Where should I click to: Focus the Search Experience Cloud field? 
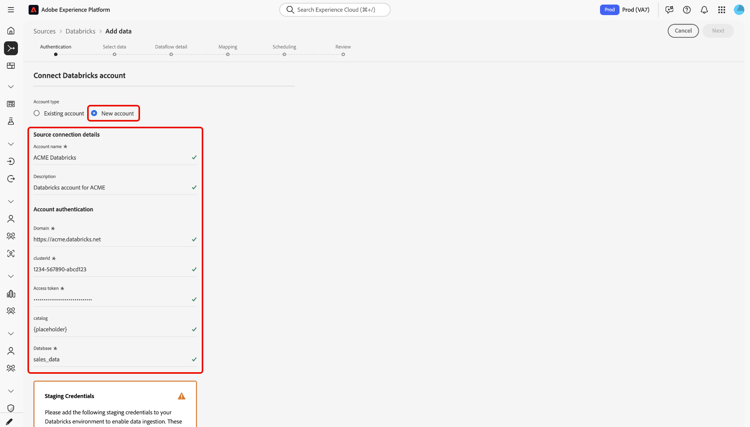pyautogui.click(x=335, y=10)
